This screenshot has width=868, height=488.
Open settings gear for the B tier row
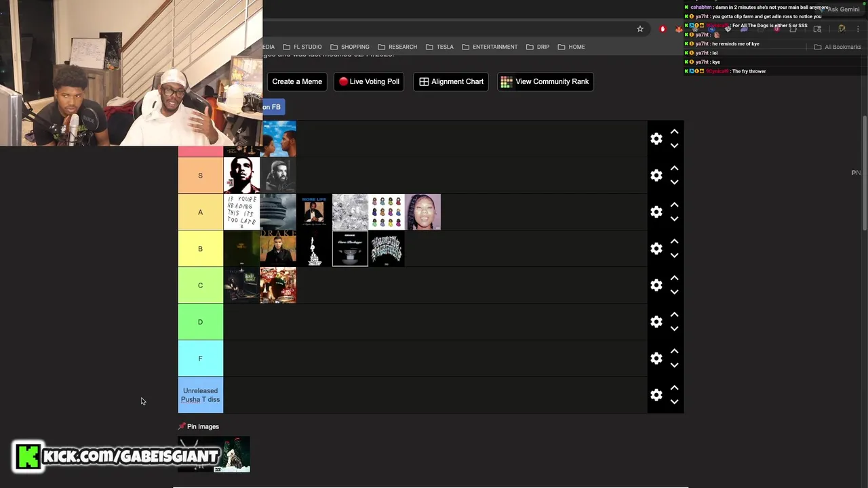[x=656, y=249]
